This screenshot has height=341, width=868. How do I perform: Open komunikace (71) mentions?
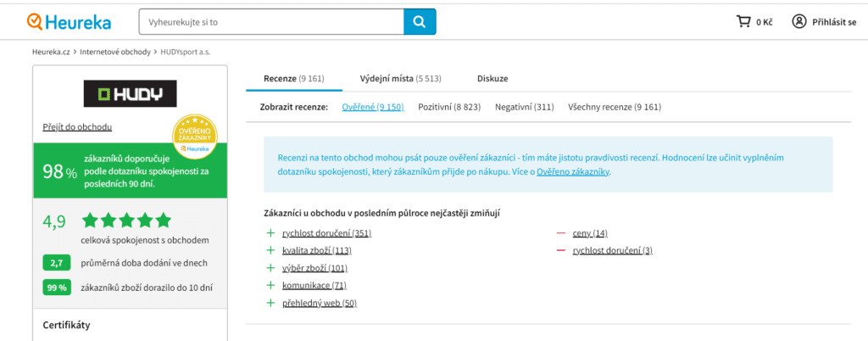point(314,285)
